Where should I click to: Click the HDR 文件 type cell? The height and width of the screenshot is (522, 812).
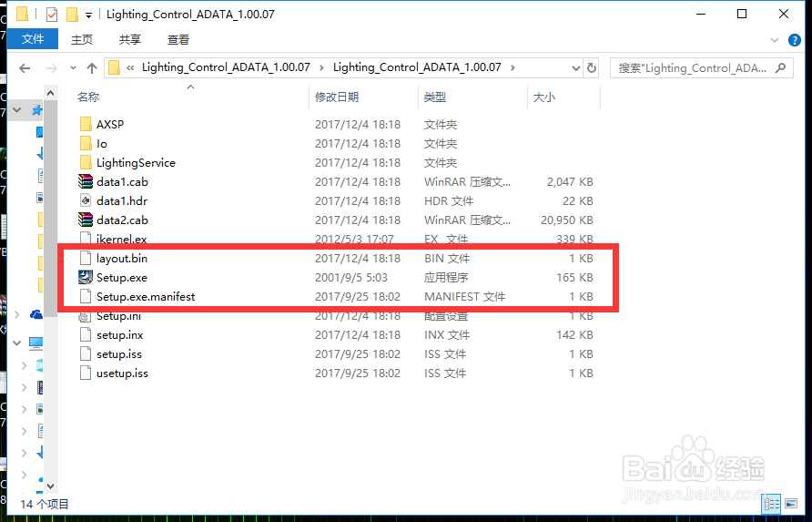[x=449, y=200]
